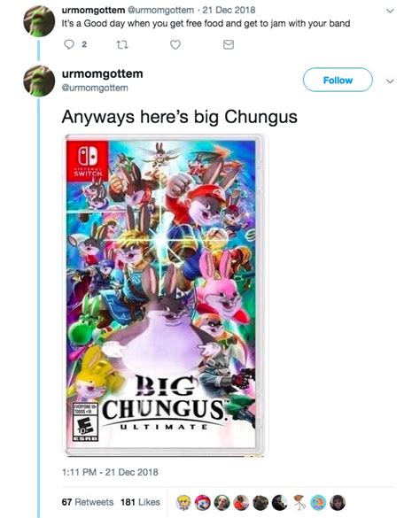Open urmomgottem's avatar on the main tweet
The image size is (420, 518).
(39, 81)
